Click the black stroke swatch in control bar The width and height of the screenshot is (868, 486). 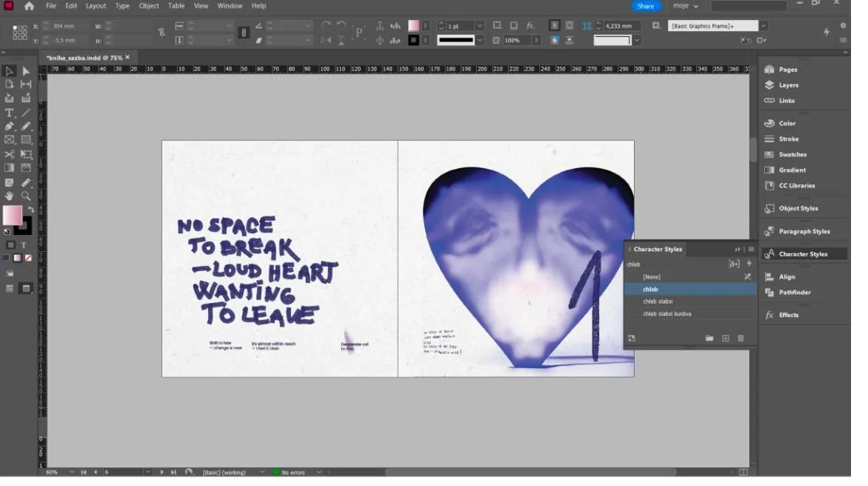[413, 41]
